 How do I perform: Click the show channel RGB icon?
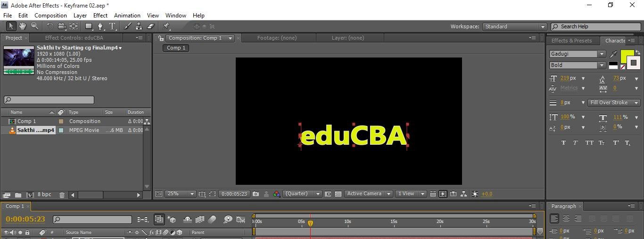coord(277,194)
